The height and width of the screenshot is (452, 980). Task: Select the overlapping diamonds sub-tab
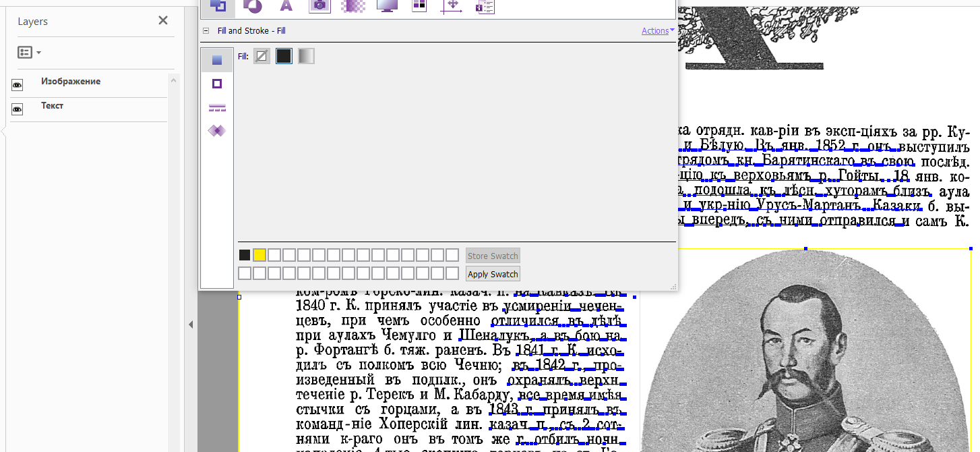[x=217, y=131]
